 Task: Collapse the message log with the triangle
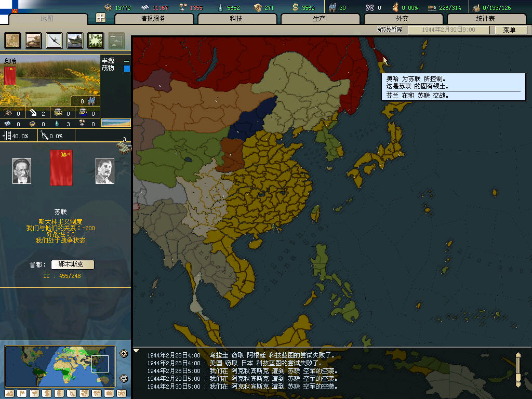click(136, 351)
